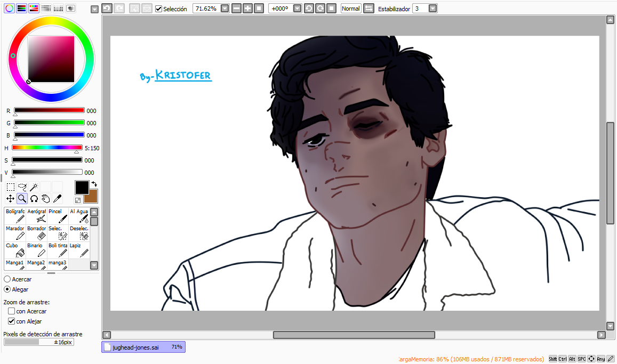Choose the Cubo bucket tool
The width and height of the screenshot is (617, 364).
(15, 250)
